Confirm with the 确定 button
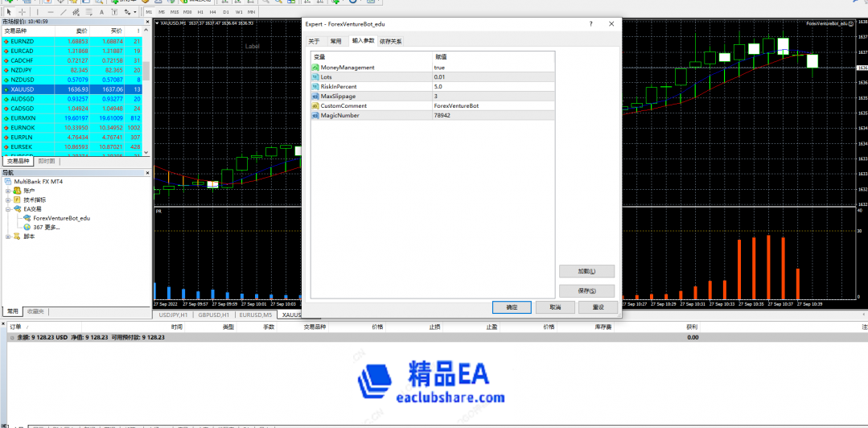The width and height of the screenshot is (868, 428). tap(512, 307)
